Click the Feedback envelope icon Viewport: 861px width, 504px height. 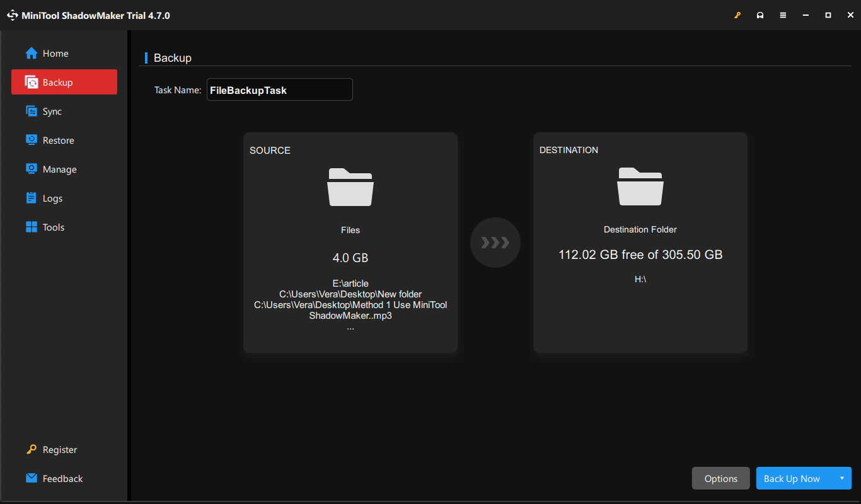pos(32,479)
